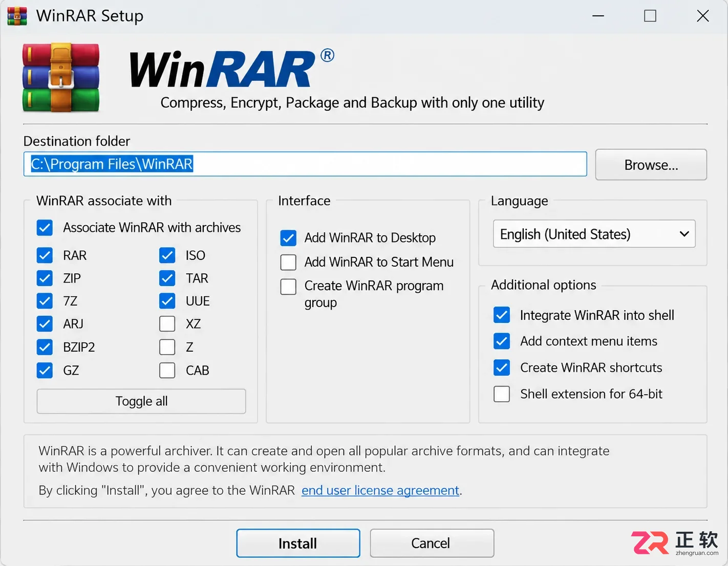Uncheck the ISO file association
Viewport: 728px width, 566px height.
tap(167, 255)
